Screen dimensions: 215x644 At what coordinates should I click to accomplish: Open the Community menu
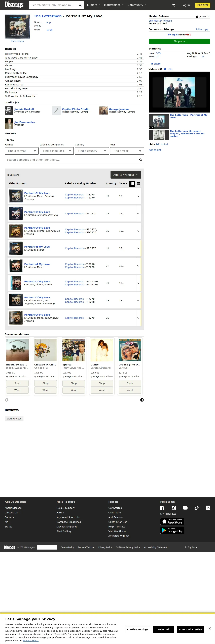coord(137,5)
